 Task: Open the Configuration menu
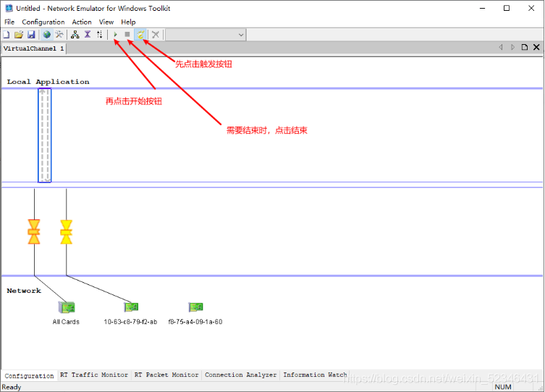43,22
